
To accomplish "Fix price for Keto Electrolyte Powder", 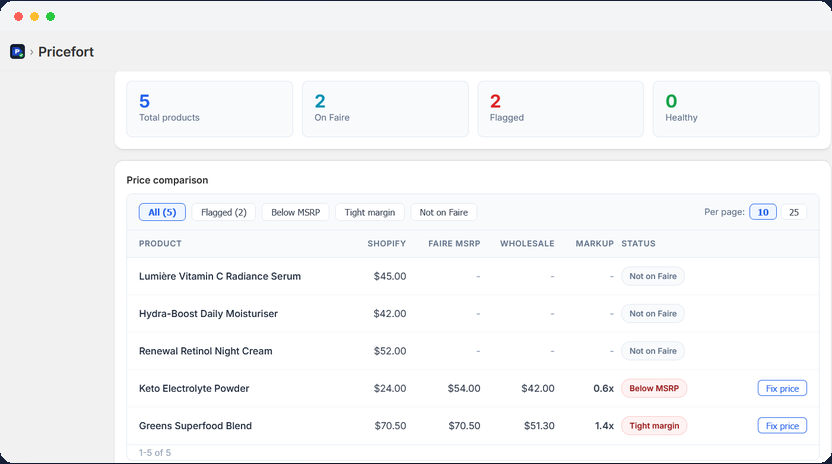I will [x=782, y=388].
